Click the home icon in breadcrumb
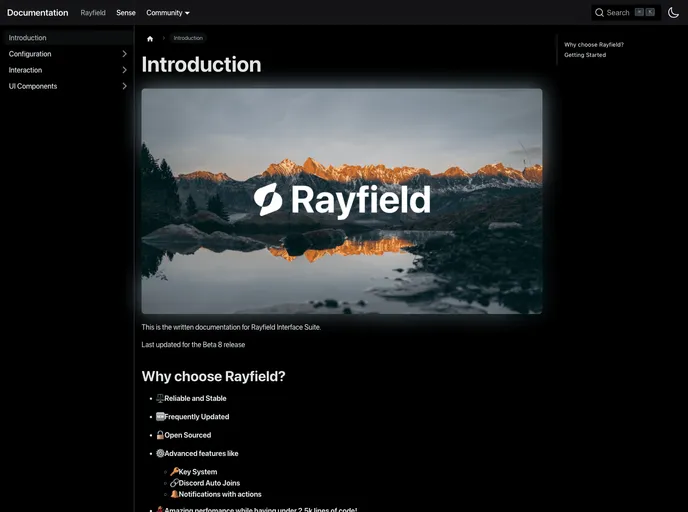Viewport: 688px width, 512px height. pos(150,39)
